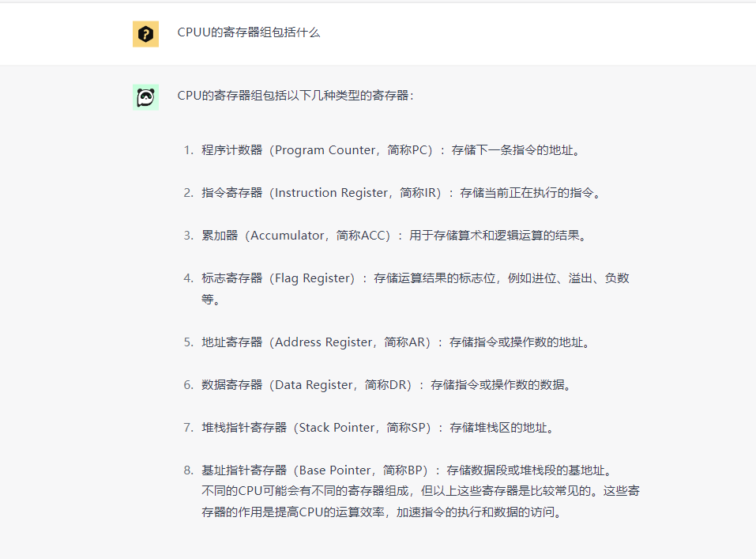Click the black hexagon inside the user avatar
The height and width of the screenshot is (559, 756).
pyautogui.click(x=145, y=34)
